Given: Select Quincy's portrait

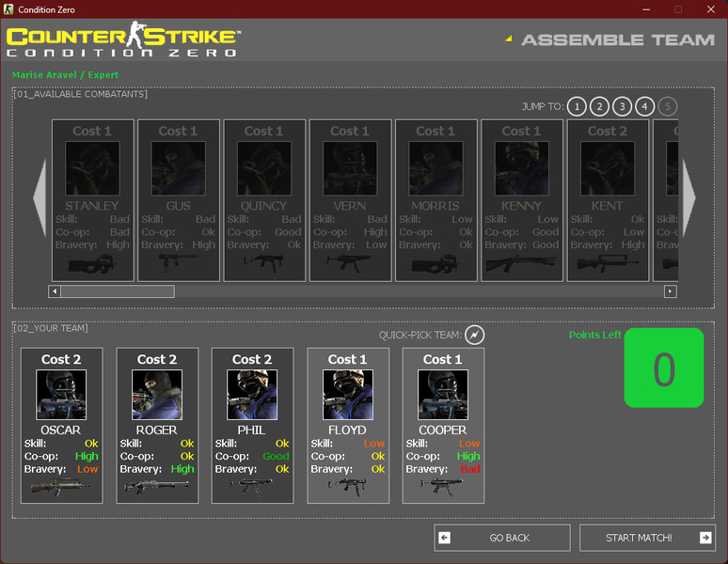Looking at the screenshot, I should [x=264, y=168].
